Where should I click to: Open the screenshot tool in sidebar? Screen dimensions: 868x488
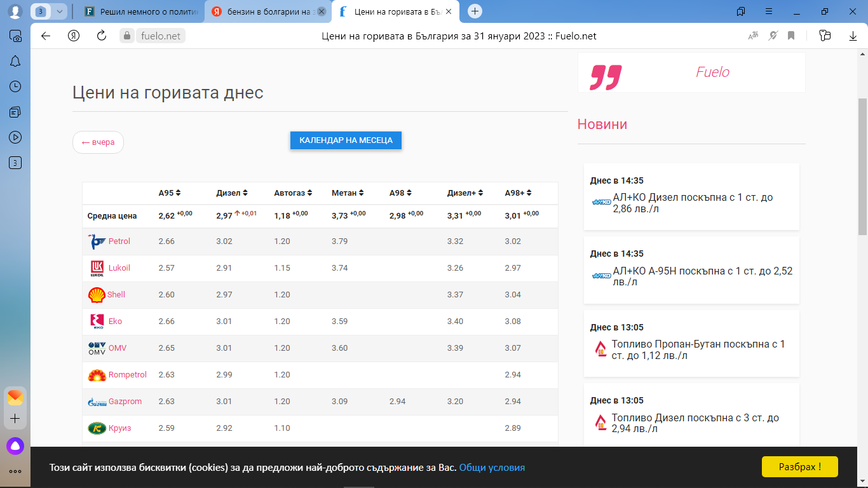[15, 36]
